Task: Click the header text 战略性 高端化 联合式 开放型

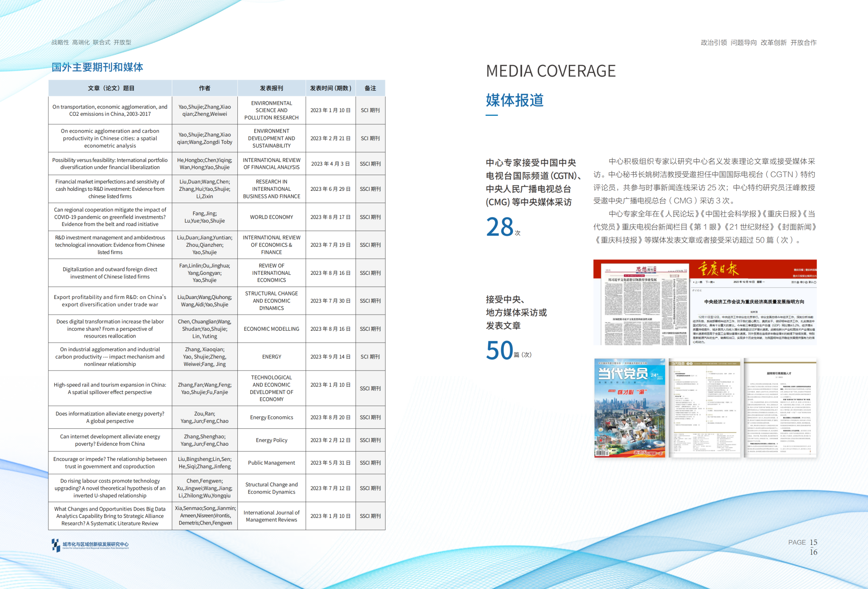Action: (91, 42)
